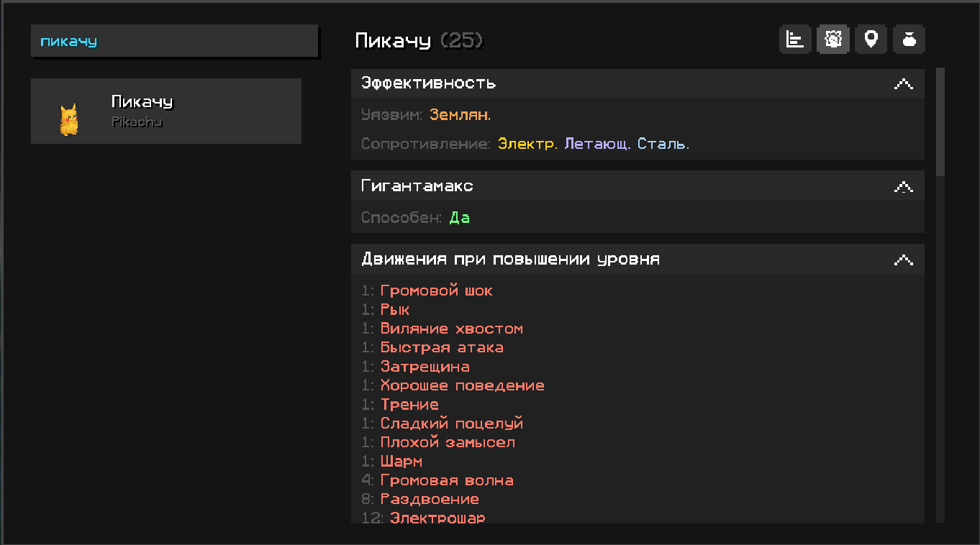This screenshot has height=545, width=980.
Task: Click the Громовой шок move
Action: pyautogui.click(x=437, y=290)
